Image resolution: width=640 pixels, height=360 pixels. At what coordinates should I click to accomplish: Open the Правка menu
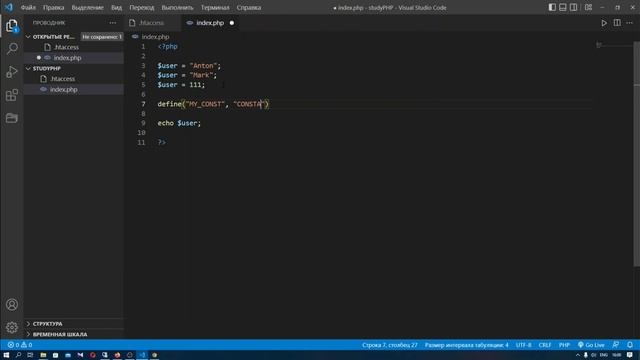53,7
